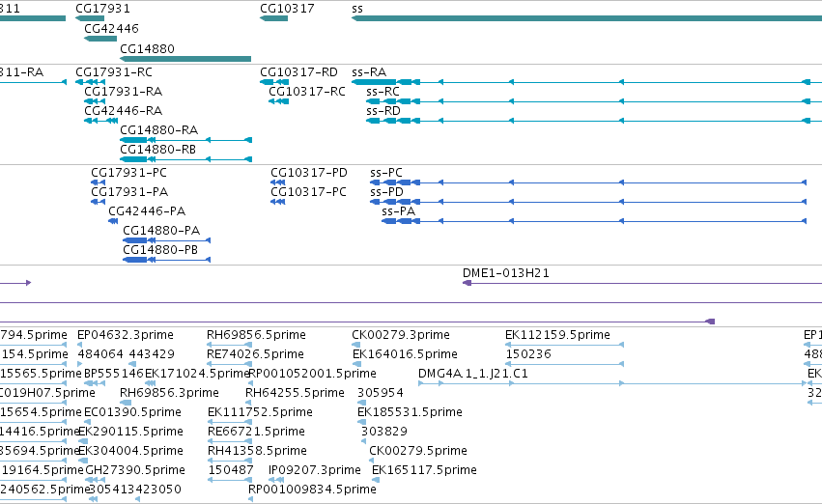Open protein CG42446-PA label
Image resolution: width=822 pixels, height=504 pixels.
[x=147, y=211]
